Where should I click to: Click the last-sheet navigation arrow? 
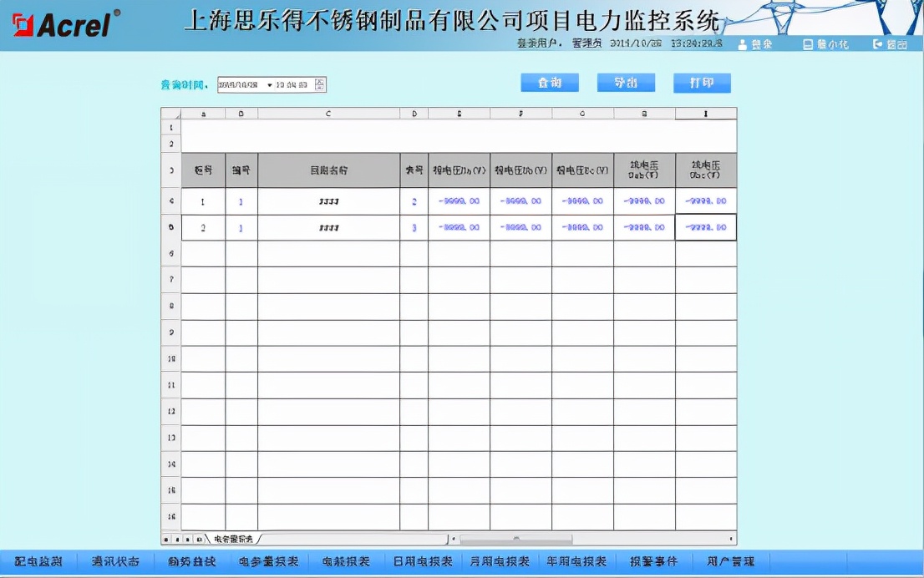199,539
